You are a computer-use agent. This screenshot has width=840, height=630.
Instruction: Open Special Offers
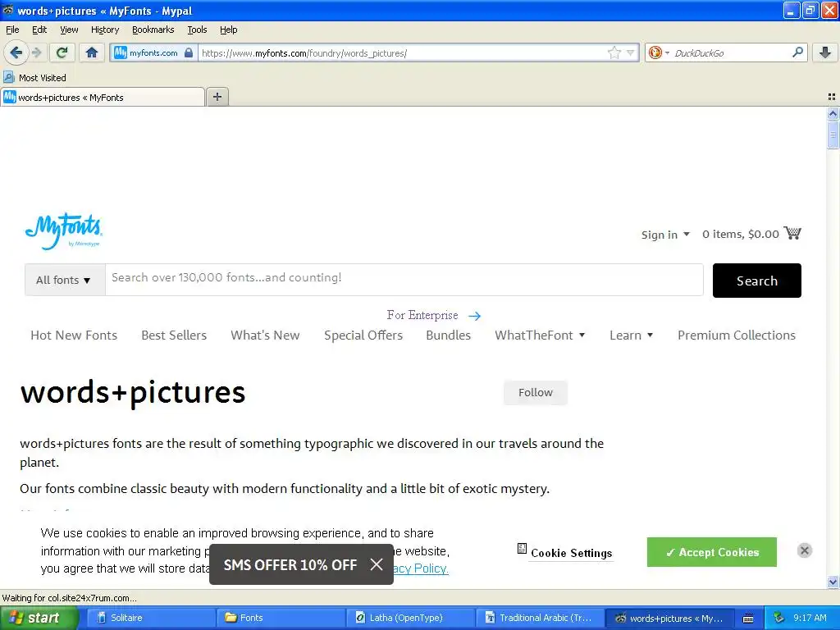pyautogui.click(x=363, y=336)
